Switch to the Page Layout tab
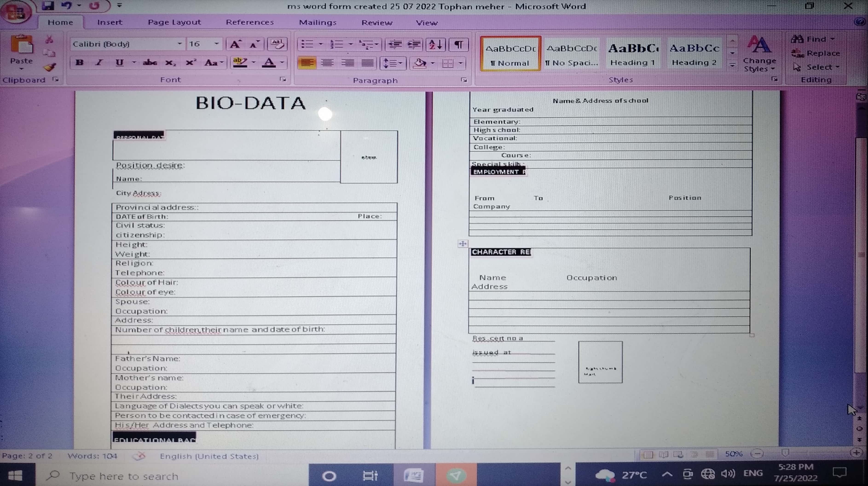This screenshot has height=486, width=868. pos(174,22)
